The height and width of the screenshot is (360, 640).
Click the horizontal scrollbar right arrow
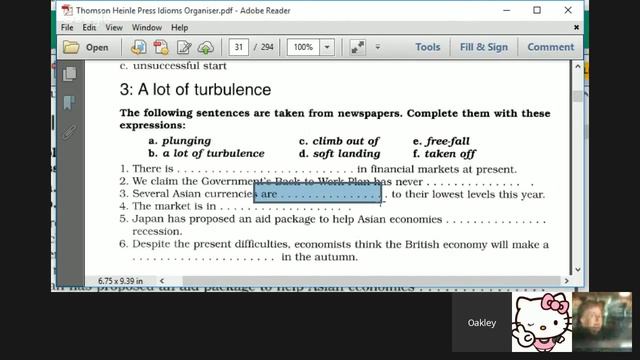click(x=567, y=281)
